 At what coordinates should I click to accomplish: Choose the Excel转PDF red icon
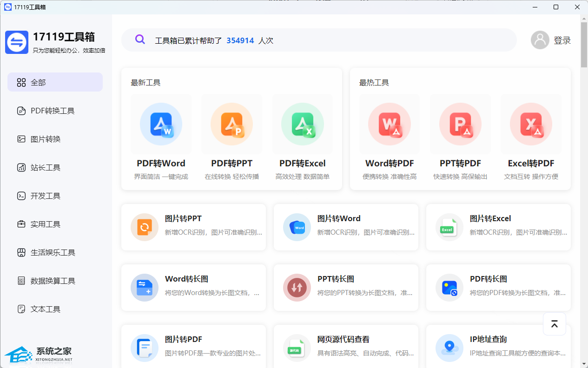pyautogui.click(x=531, y=124)
